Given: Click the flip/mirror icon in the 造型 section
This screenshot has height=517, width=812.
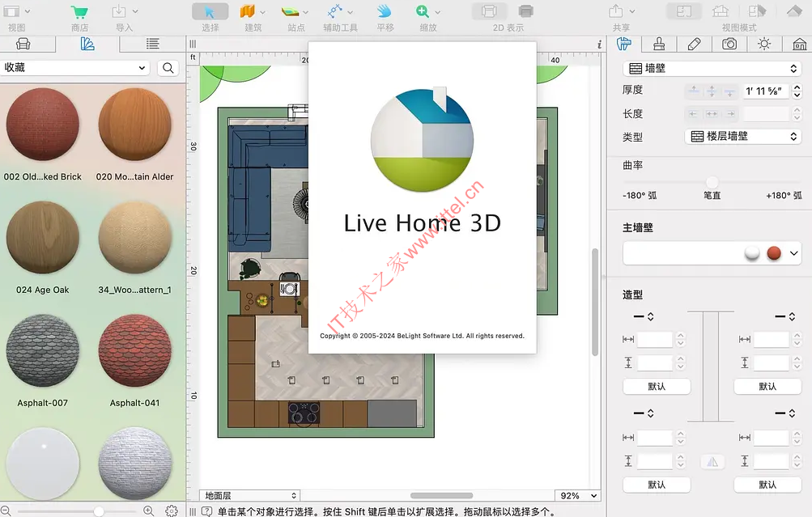Looking at the screenshot, I should coord(712,462).
